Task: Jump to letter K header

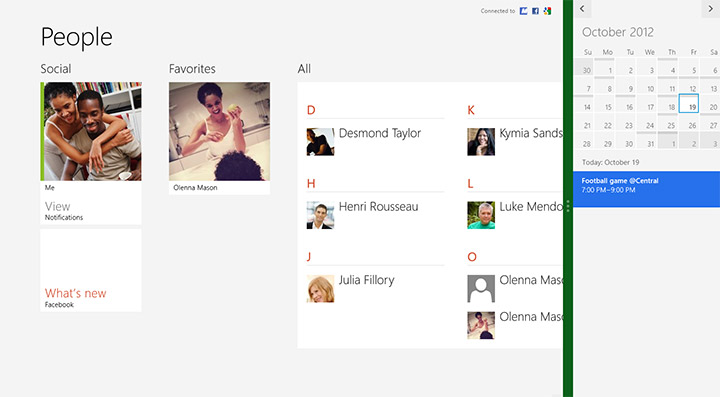Action: point(471,110)
